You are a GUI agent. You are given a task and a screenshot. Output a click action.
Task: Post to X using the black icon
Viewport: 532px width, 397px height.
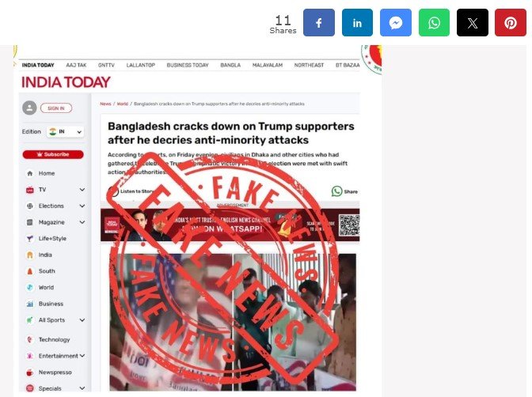(473, 23)
